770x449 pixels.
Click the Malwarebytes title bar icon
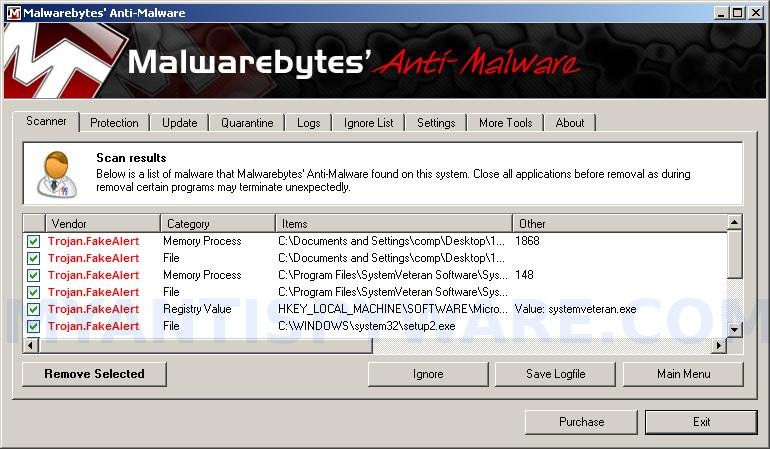pos(14,12)
